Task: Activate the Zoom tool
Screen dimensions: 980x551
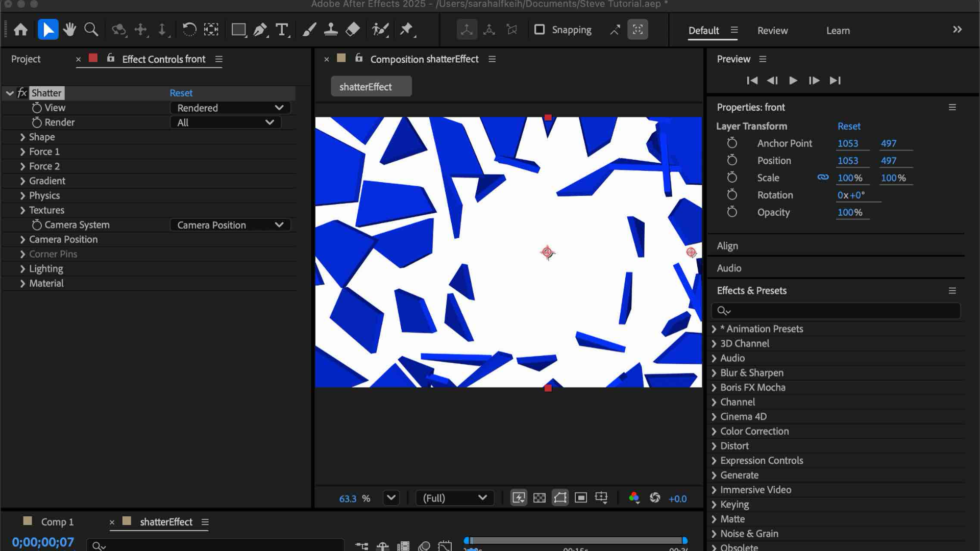Action: (x=91, y=29)
